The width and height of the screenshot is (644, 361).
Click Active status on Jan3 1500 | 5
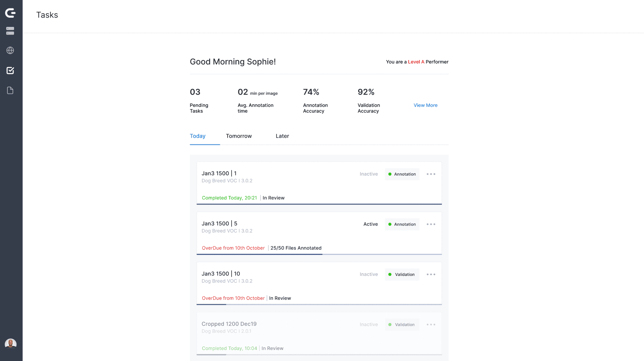pyautogui.click(x=370, y=224)
